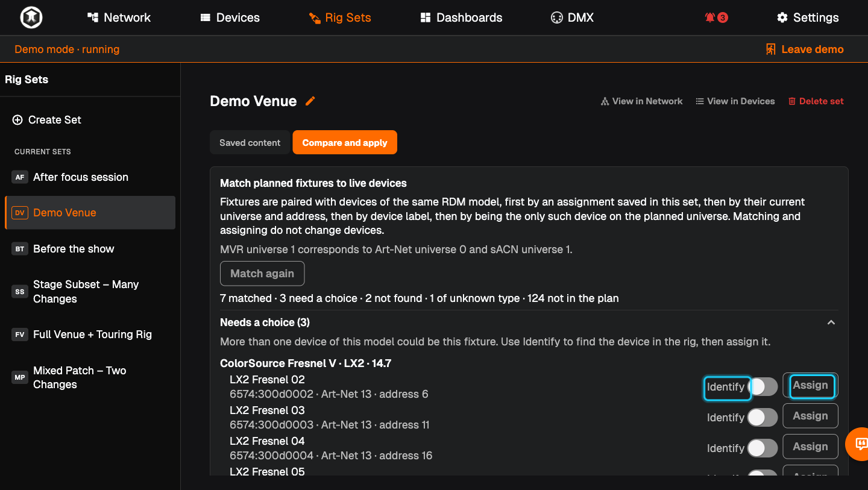868x490 pixels.
Task: Click LX2 Fresnel 02 device name
Action: (267, 380)
